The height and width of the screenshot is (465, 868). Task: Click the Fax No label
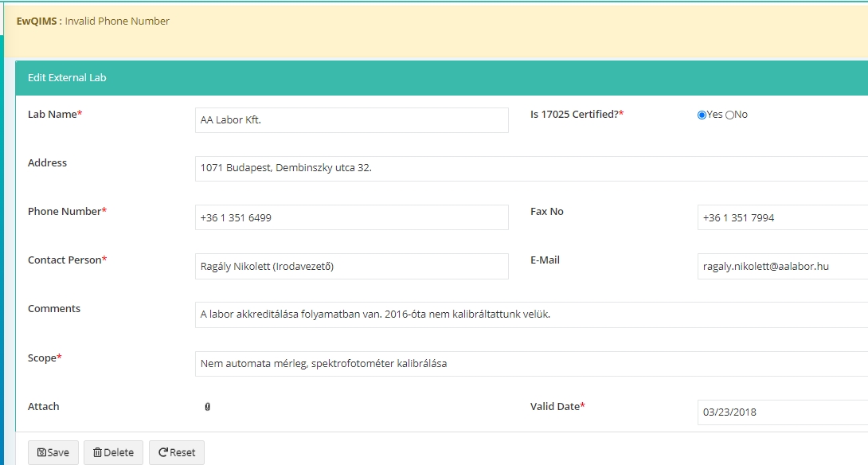547,212
